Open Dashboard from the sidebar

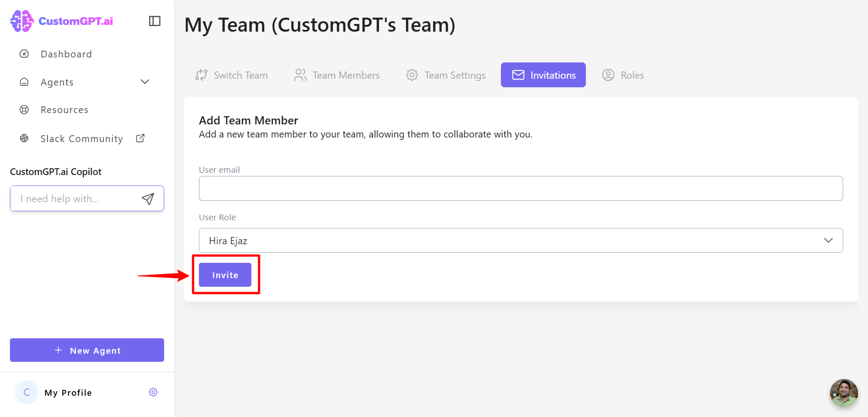click(66, 54)
